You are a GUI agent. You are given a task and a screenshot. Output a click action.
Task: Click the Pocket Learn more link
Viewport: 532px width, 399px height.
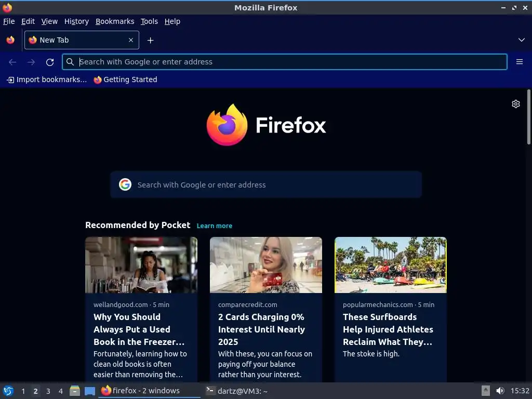pos(215,226)
